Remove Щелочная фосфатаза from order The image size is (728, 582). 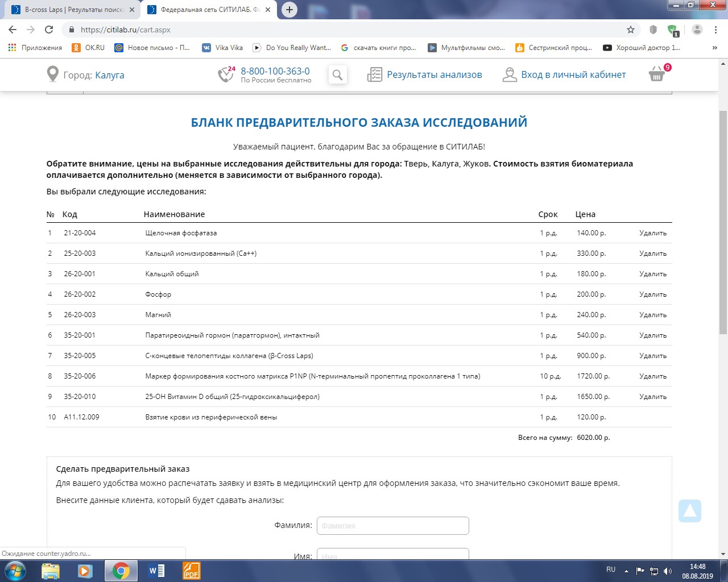point(653,233)
